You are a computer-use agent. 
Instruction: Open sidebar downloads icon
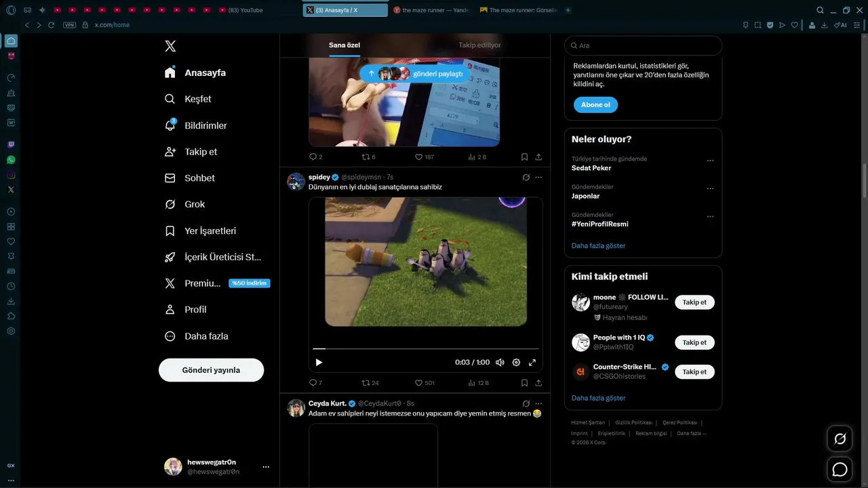[11, 302]
